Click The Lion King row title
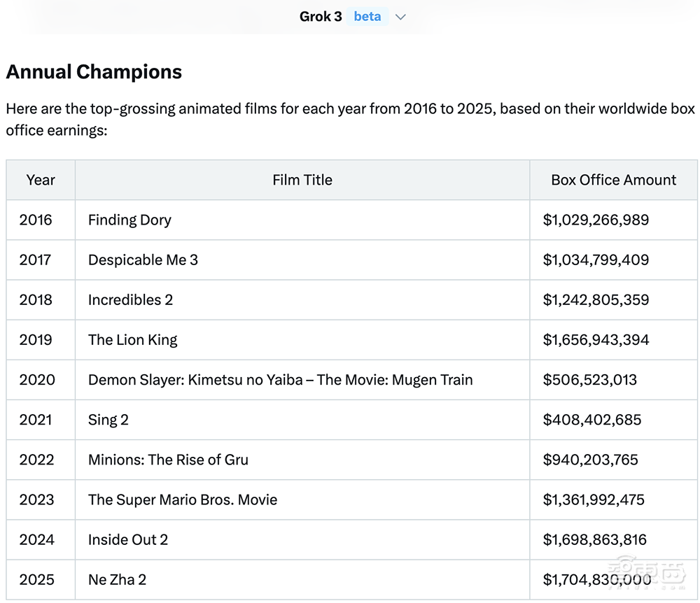The height and width of the screenshot is (603, 700). (132, 339)
